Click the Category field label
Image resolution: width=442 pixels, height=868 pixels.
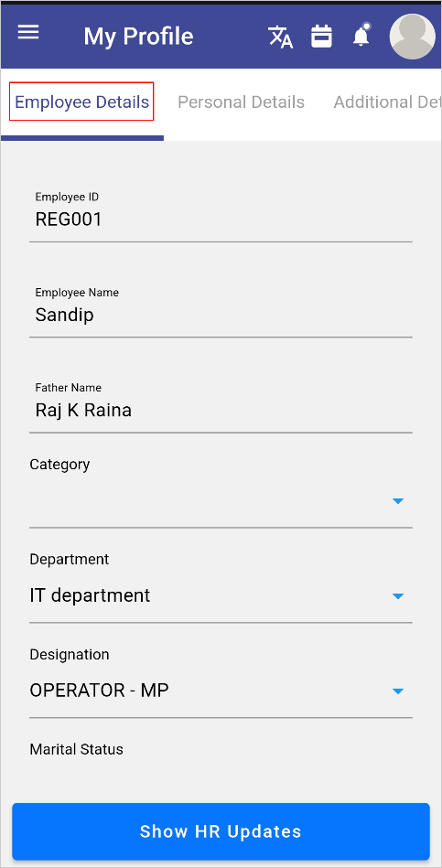59,465
